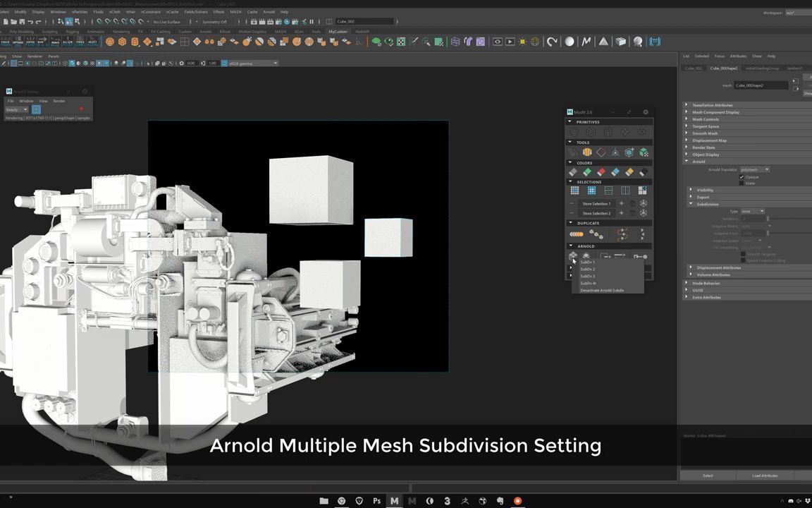
Task: Open the Subdivision Type dropdown
Action: click(x=751, y=211)
